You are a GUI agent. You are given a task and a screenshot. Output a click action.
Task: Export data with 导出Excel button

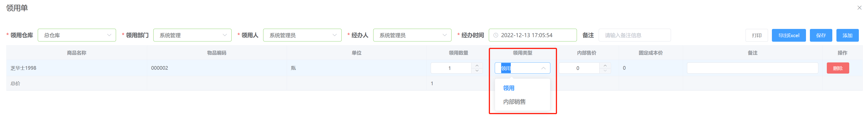coord(789,35)
